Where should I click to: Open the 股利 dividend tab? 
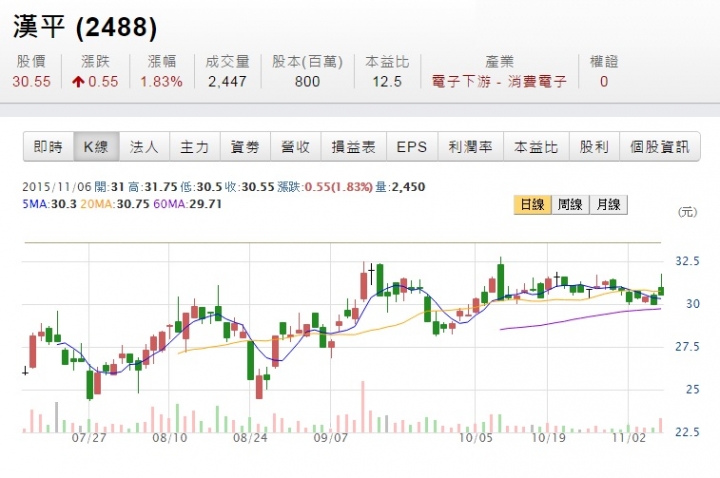click(594, 147)
